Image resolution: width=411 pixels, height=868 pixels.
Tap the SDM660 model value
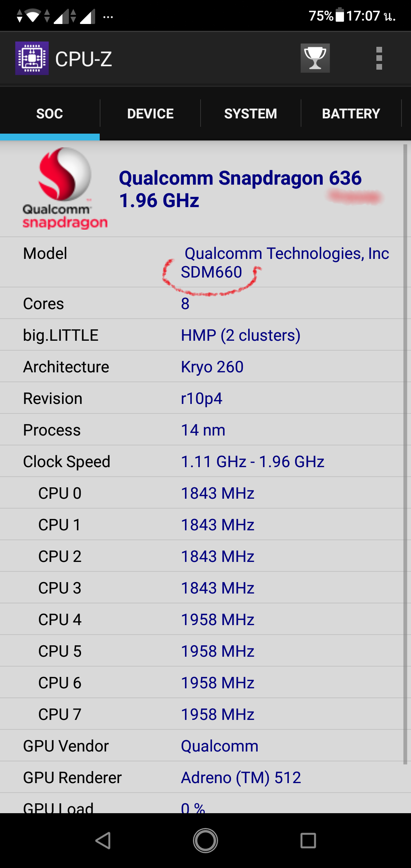tap(211, 272)
